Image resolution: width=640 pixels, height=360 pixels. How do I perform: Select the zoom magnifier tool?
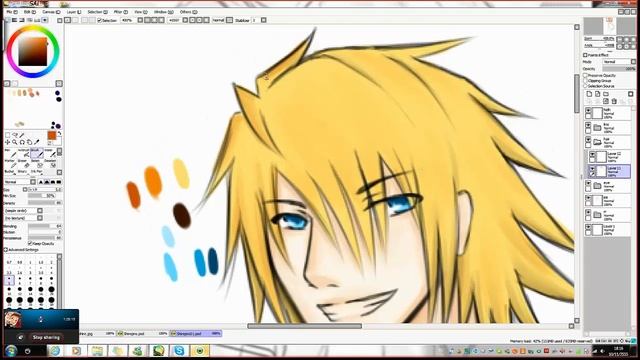click(15, 142)
